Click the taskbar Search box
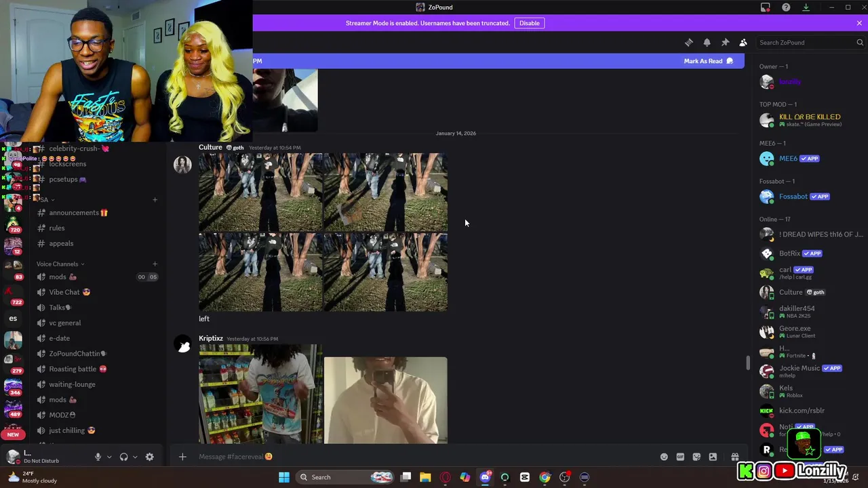Screen dimensions: 868x488 346,477
